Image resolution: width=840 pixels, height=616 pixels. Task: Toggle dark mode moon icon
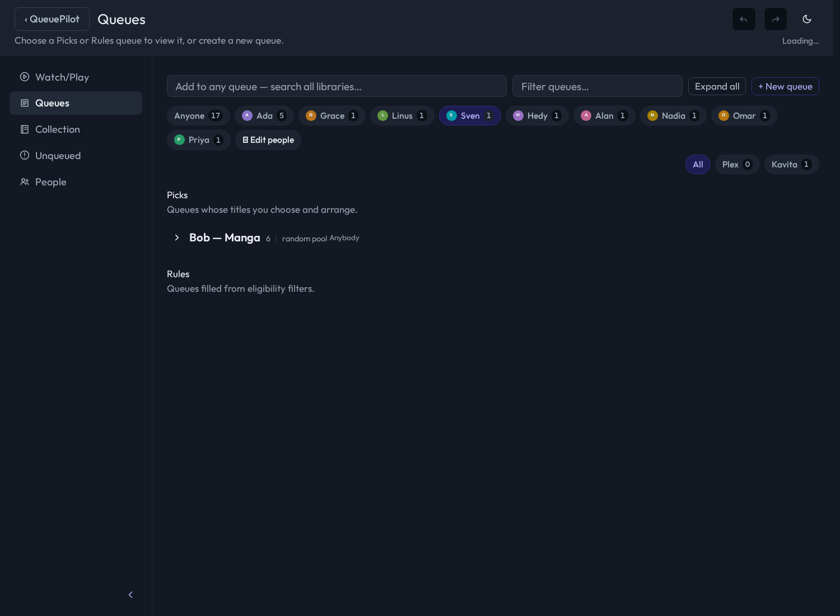point(807,19)
